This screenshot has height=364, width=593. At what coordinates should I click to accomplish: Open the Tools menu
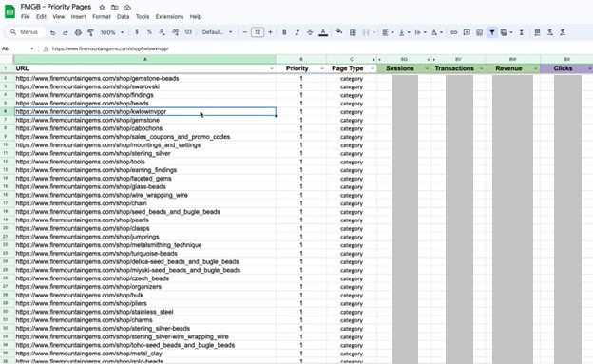(143, 17)
